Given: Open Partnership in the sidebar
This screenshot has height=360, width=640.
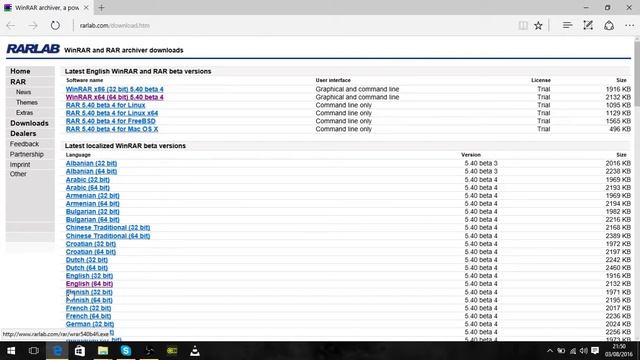Looking at the screenshot, I should [27, 154].
